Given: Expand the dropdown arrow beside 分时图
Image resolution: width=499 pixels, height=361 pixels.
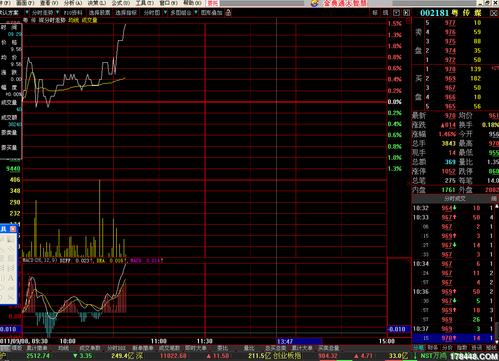Looking at the screenshot, I should pyautogui.click(x=165, y=12).
